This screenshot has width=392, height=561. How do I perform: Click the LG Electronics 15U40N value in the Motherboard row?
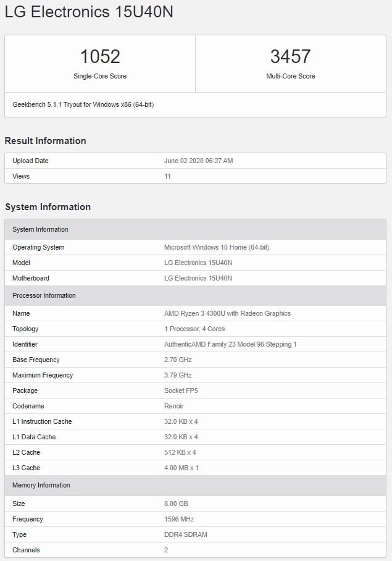coord(198,279)
